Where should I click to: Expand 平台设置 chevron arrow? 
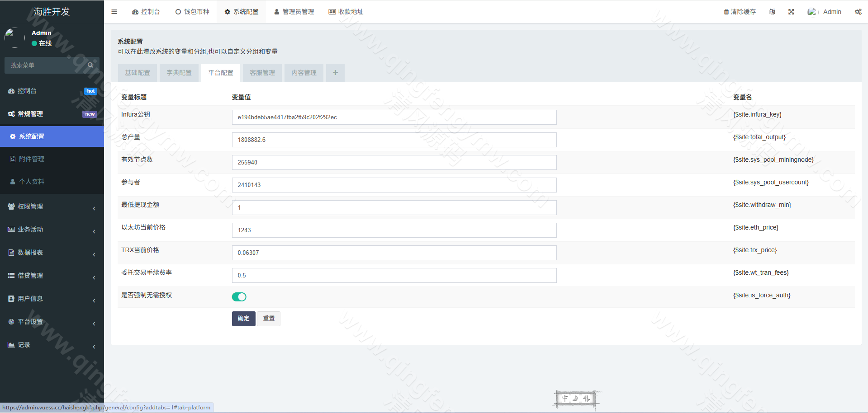94,324
